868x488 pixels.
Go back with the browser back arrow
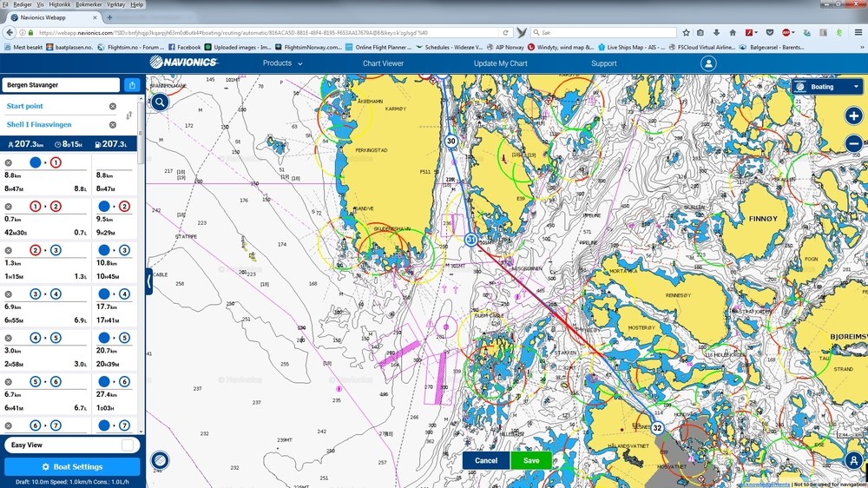[x=10, y=33]
